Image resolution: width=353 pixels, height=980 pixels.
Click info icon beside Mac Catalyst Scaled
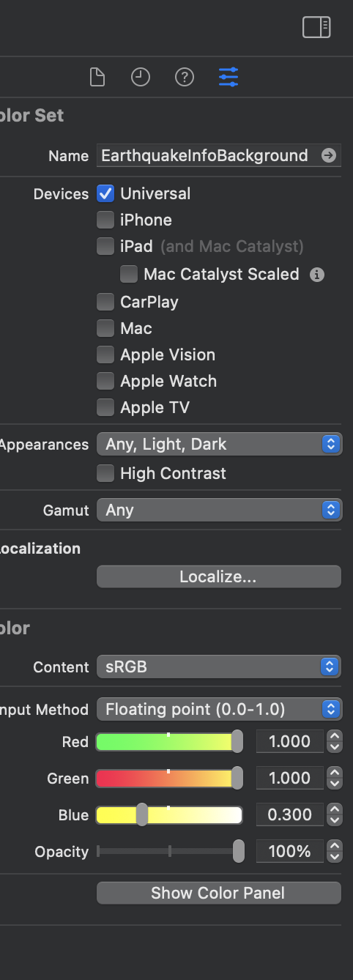[317, 275]
